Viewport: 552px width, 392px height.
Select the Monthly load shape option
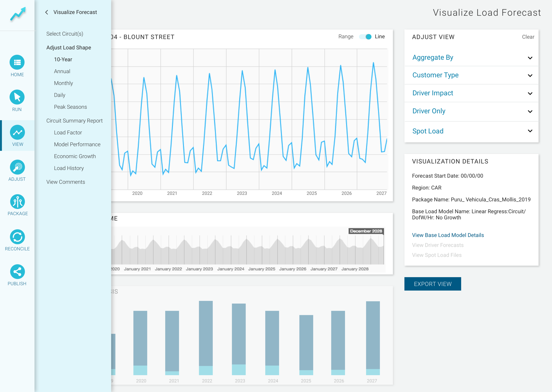pyautogui.click(x=63, y=83)
